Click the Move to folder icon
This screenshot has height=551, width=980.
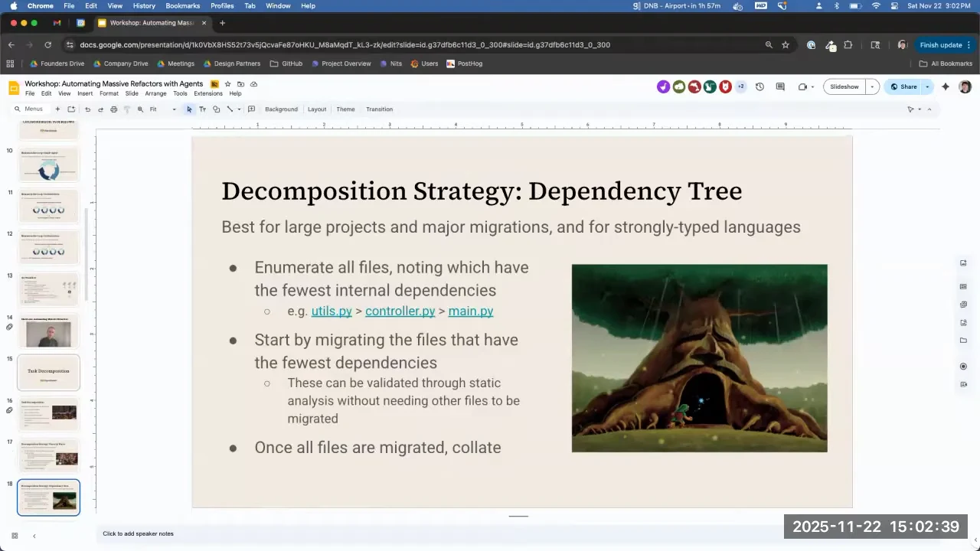pyautogui.click(x=240, y=83)
